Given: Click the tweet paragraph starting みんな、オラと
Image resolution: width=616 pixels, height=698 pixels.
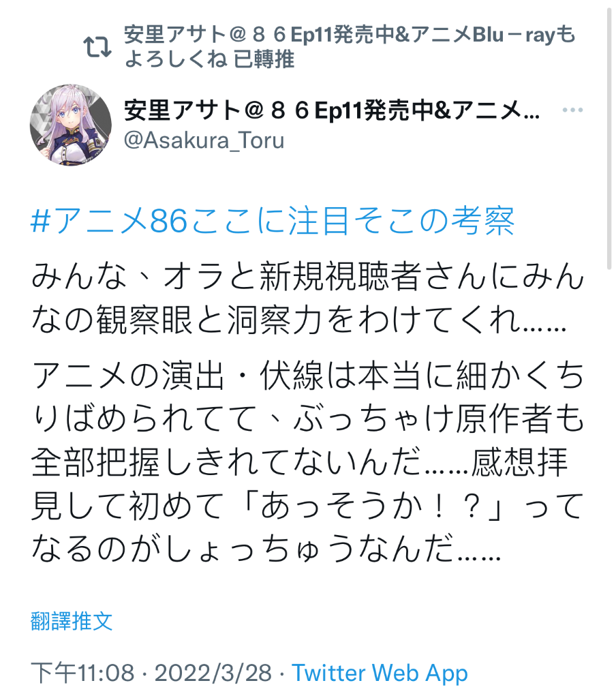Looking at the screenshot, I should coord(307,297).
